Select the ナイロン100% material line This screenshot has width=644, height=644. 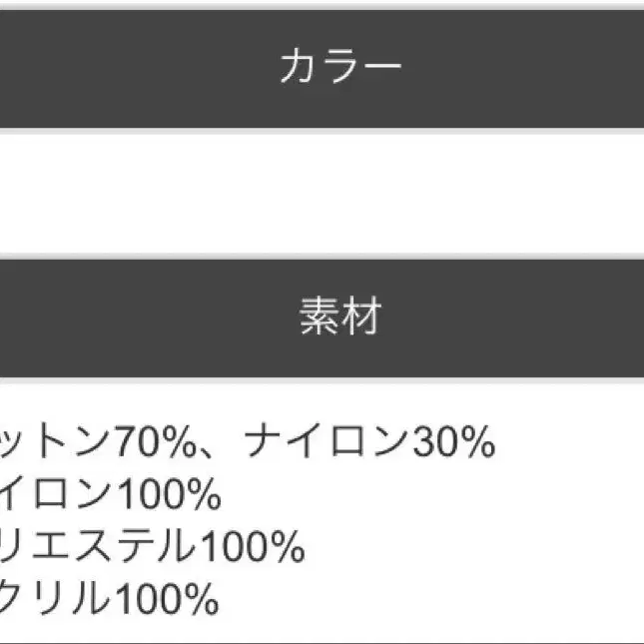click(110, 494)
